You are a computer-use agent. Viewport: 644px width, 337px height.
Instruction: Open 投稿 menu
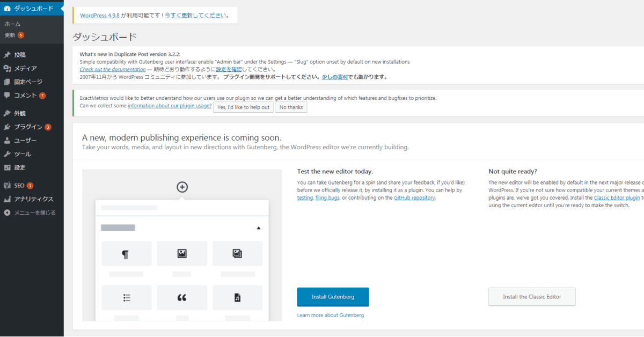point(32,55)
